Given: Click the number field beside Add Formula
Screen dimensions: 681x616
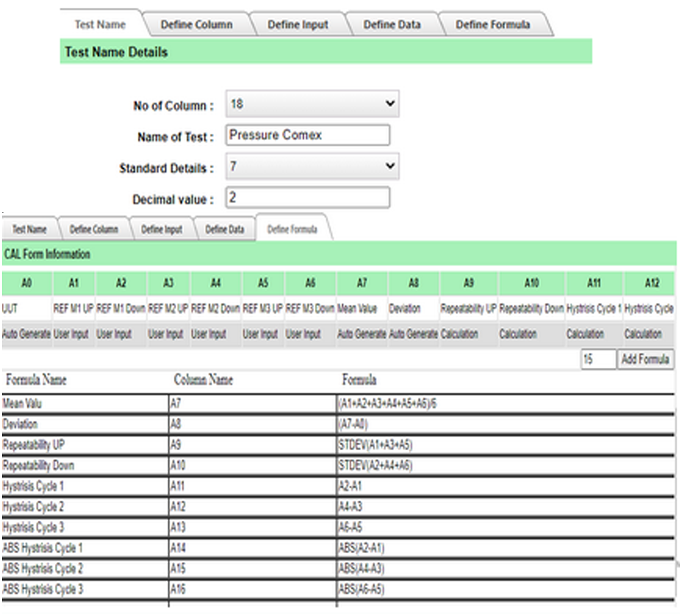Looking at the screenshot, I should coord(598,359).
